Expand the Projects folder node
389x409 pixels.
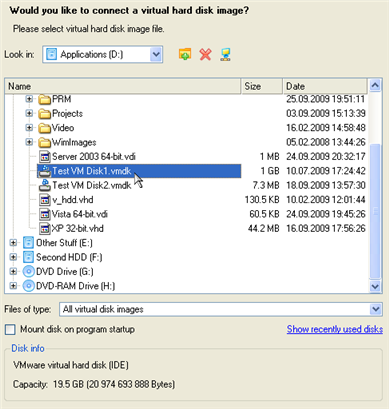29,113
